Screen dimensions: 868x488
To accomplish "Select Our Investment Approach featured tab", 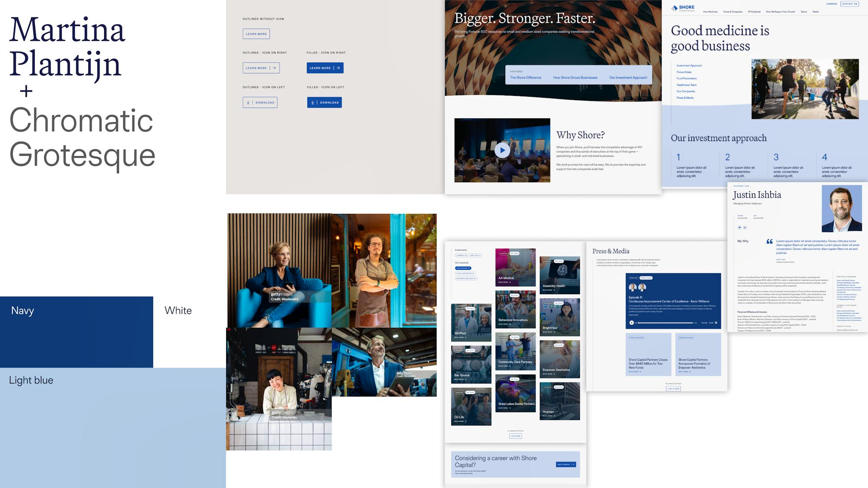I will click(x=628, y=78).
